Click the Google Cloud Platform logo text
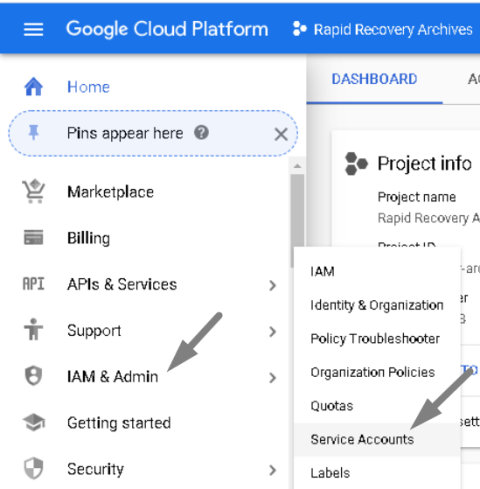The width and height of the screenshot is (480, 489). click(167, 29)
